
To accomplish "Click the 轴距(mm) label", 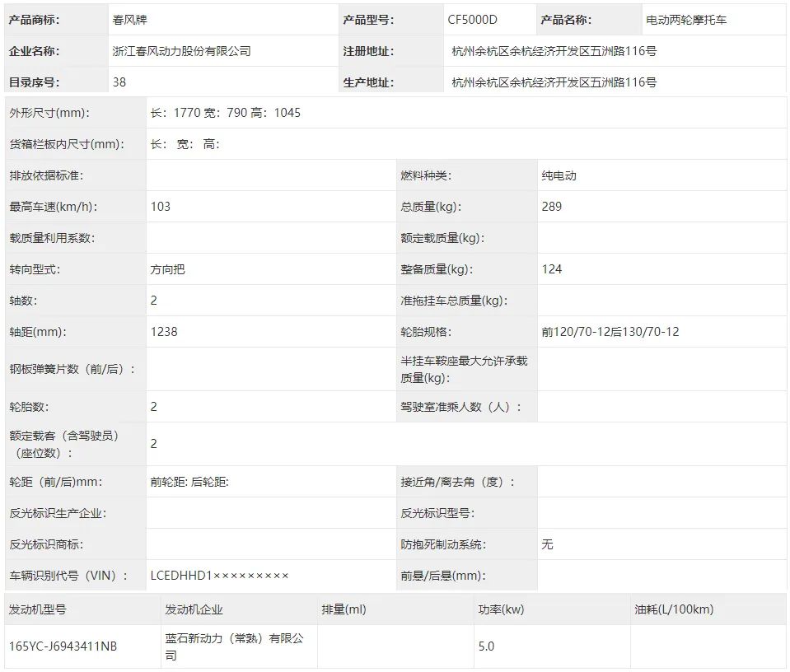I will (x=38, y=332).
